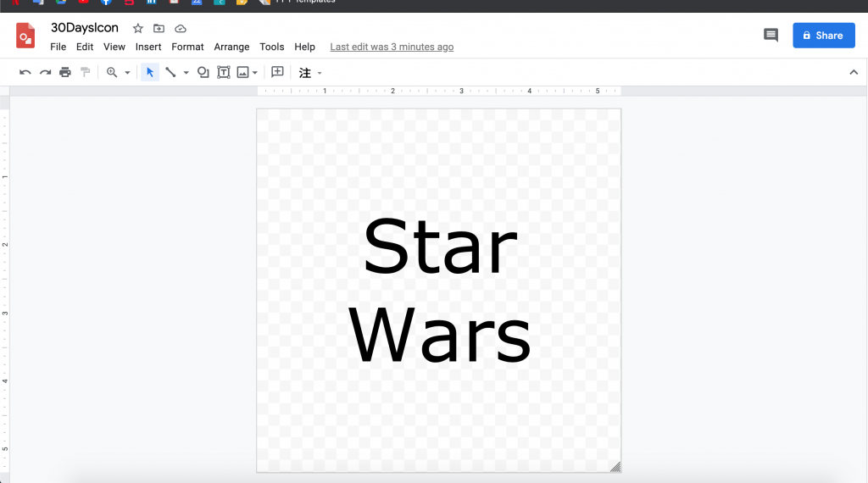Open comment history icon
The height and width of the screenshot is (483, 868).
pos(771,36)
